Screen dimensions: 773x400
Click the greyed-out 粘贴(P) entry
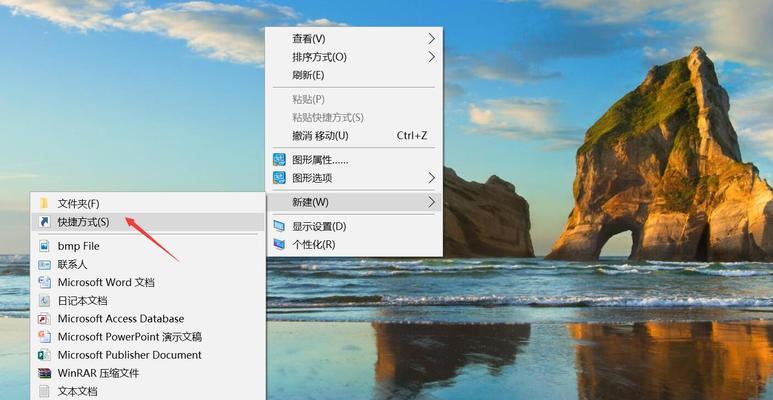point(354,99)
